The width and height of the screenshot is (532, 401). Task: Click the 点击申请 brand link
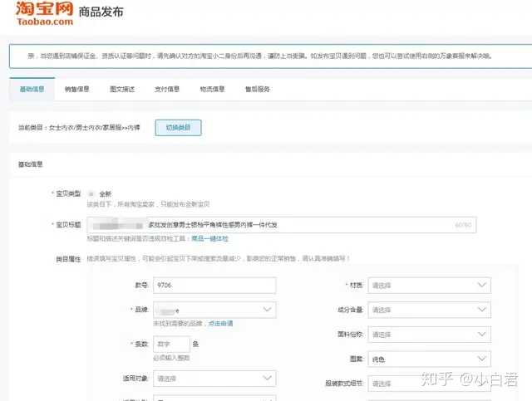tap(220, 324)
